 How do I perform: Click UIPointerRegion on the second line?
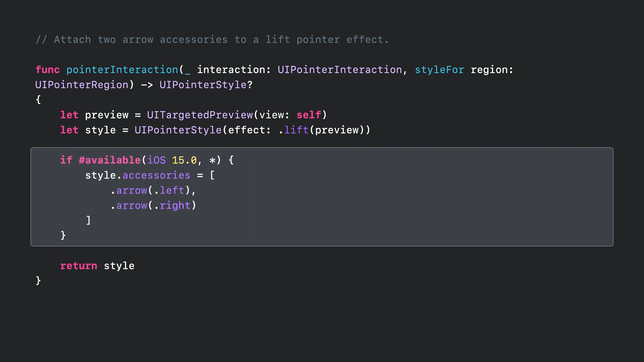82,85
